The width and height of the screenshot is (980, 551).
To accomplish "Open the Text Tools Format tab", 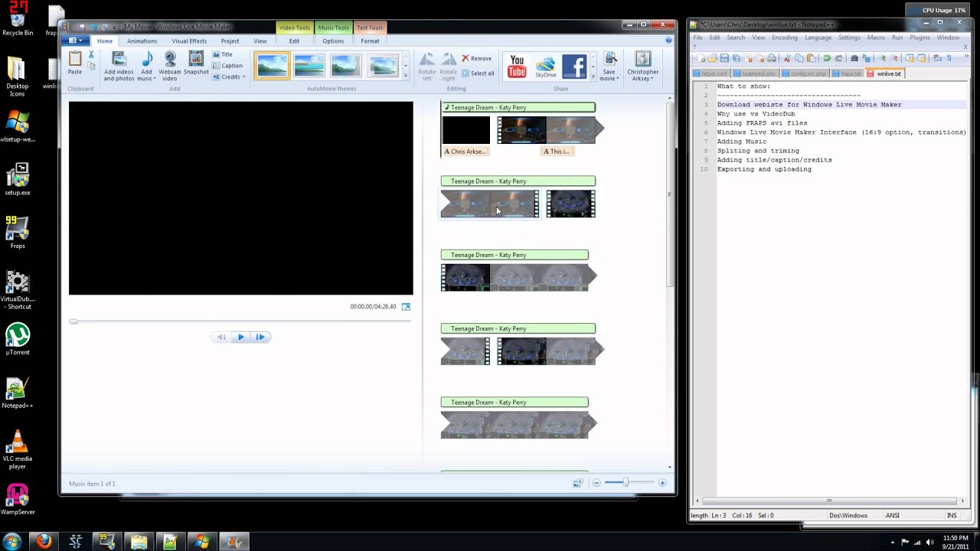I will pos(370,41).
